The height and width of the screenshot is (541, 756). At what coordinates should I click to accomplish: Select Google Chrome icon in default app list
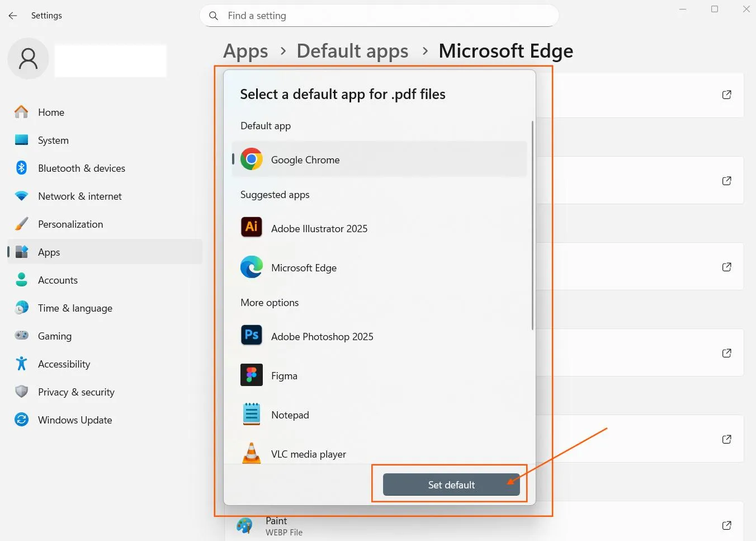click(x=252, y=159)
